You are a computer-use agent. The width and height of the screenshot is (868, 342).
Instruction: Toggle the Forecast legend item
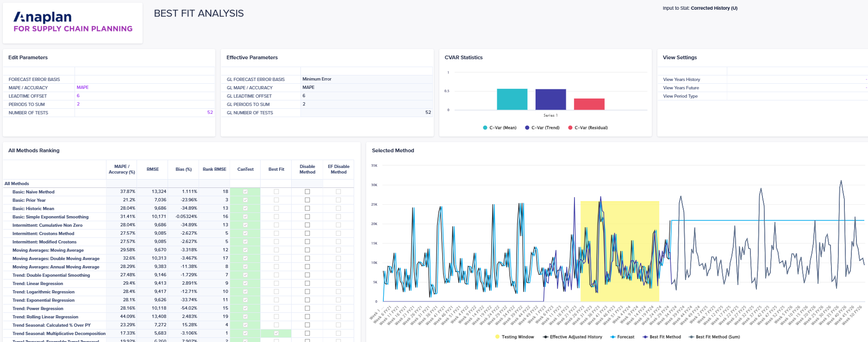tap(622, 337)
